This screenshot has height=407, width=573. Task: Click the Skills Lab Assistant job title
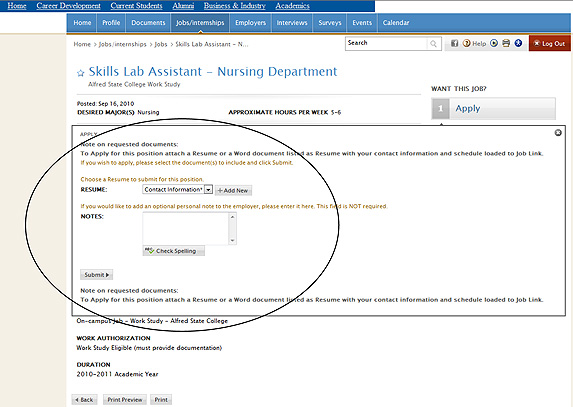pyautogui.click(x=213, y=72)
